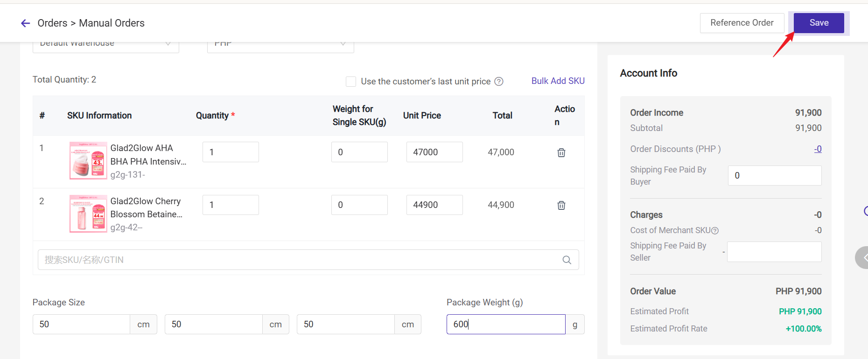Click the Reference Order button
Viewport: 868px width, 359px height.
pyautogui.click(x=742, y=23)
